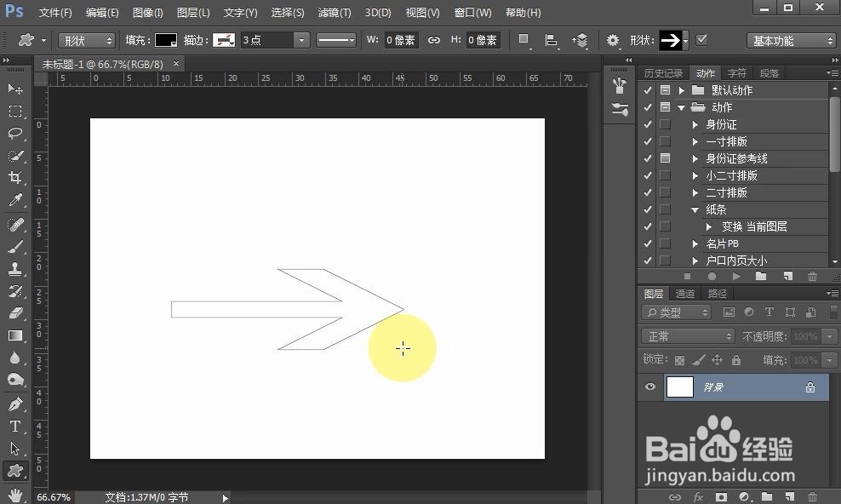Select the Healing Brush tool
The image size is (841, 504).
(15, 224)
